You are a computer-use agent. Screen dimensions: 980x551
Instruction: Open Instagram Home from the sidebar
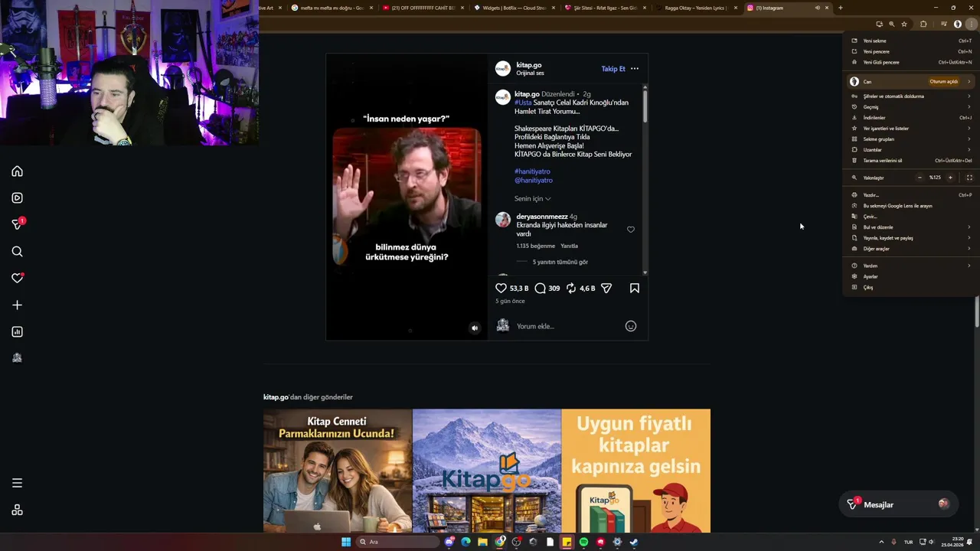[x=17, y=171]
